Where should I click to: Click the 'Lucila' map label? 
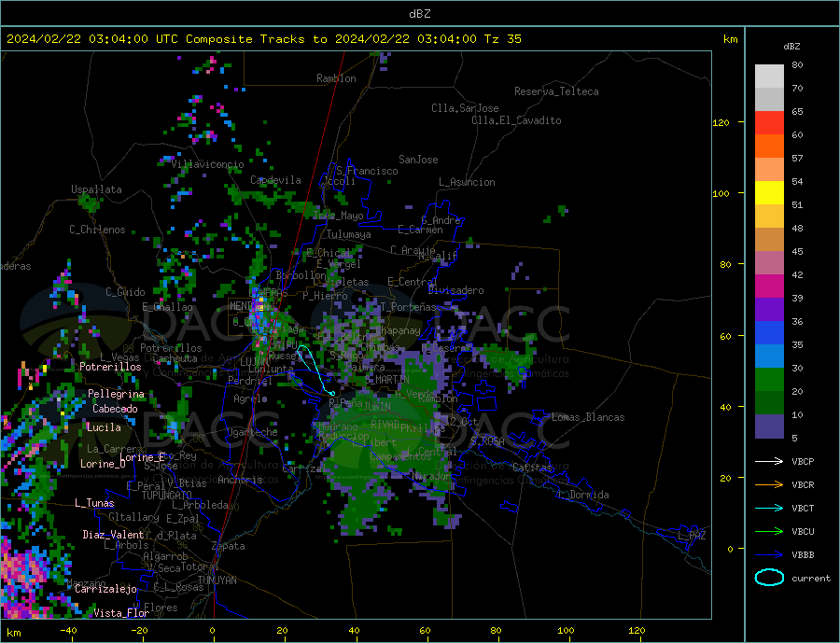pyautogui.click(x=104, y=427)
